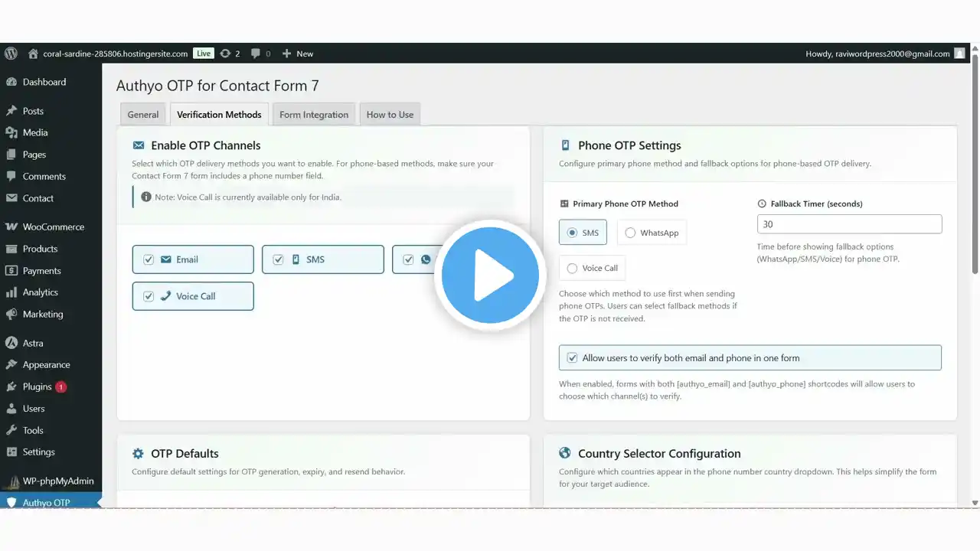Image resolution: width=980 pixels, height=551 pixels.
Task: Switch to the General tab
Action: point(143,114)
